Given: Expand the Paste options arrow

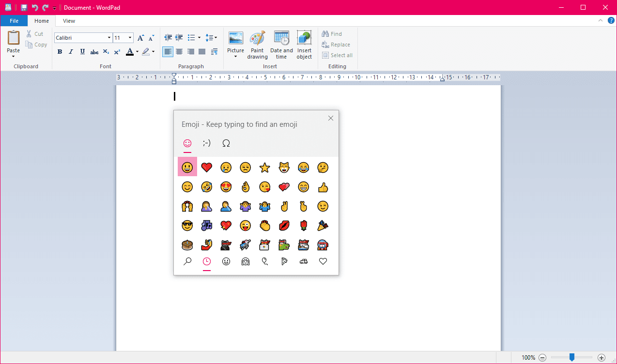Looking at the screenshot, I should pos(13,57).
